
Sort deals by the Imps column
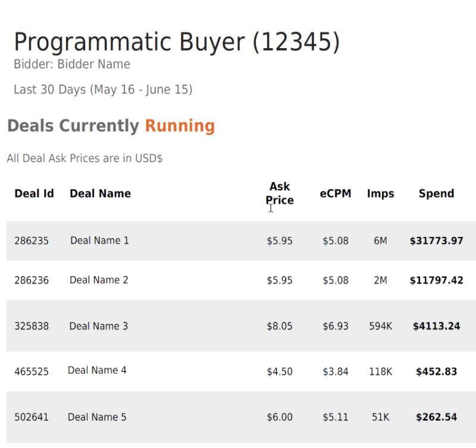[381, 193]
